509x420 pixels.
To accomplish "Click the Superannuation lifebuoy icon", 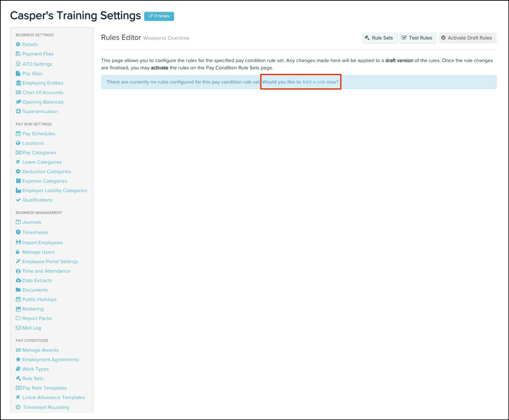I will pos(18,111).
